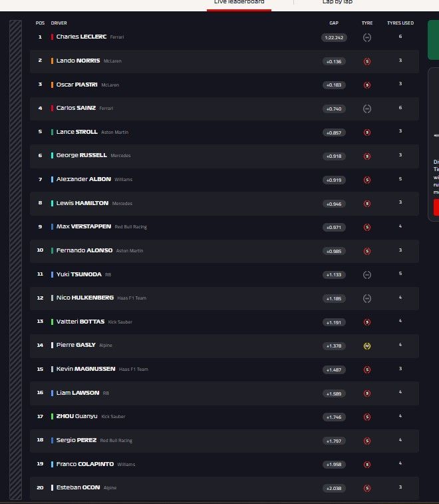439x504 pixels.
Task: Open Oscar Piastri's driver name
Action: (77, 85)
